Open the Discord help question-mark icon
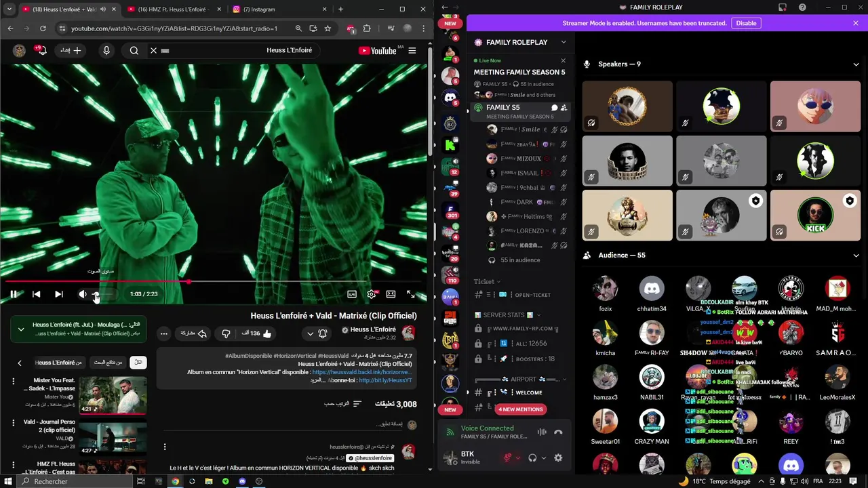 coord(802,7)
